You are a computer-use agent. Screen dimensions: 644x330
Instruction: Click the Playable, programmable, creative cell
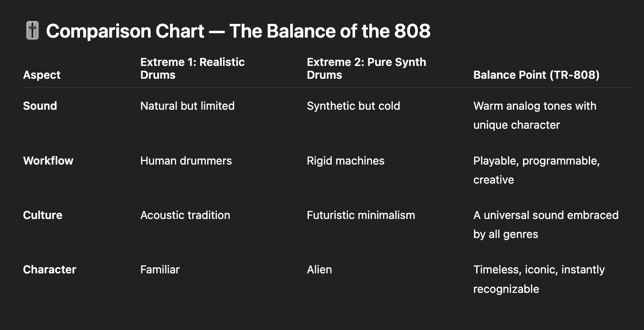coord(537,170)
